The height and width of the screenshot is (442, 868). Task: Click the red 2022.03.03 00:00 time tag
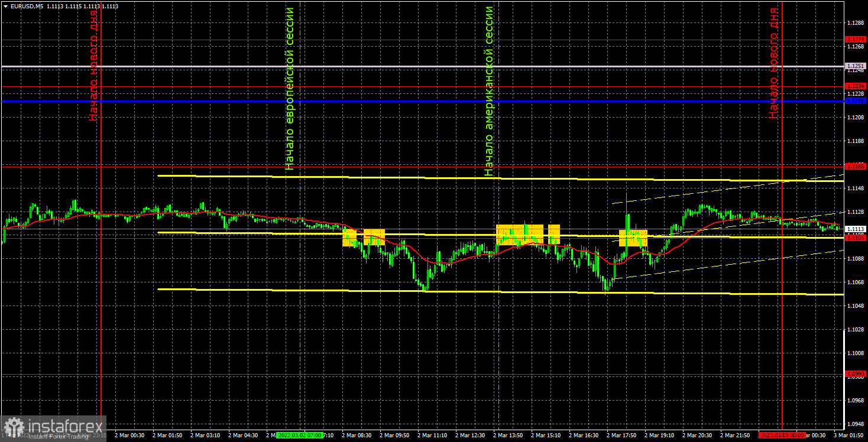click(x=782, y=435)
